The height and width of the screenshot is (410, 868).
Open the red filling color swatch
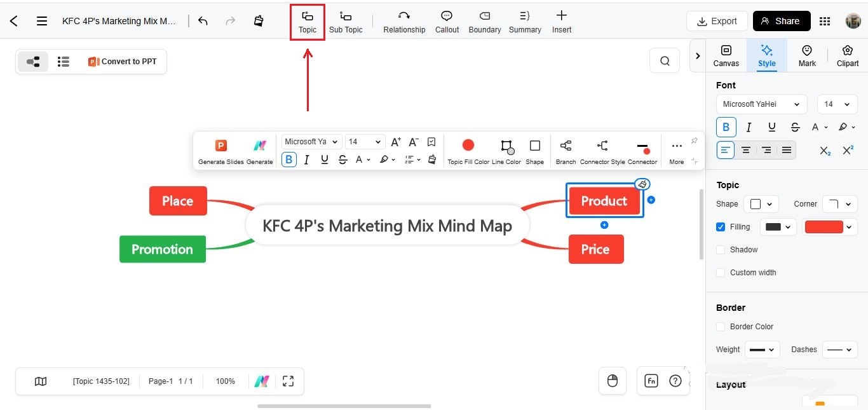tap(831, 227)
